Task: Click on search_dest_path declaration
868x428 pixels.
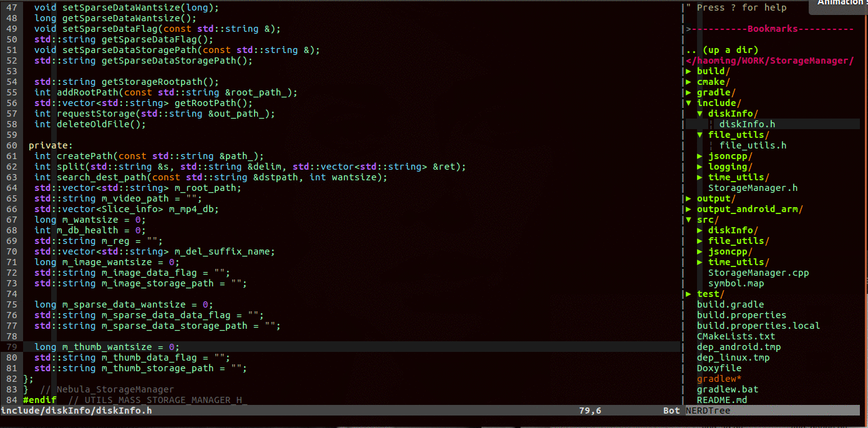Action: coord(211,177)
